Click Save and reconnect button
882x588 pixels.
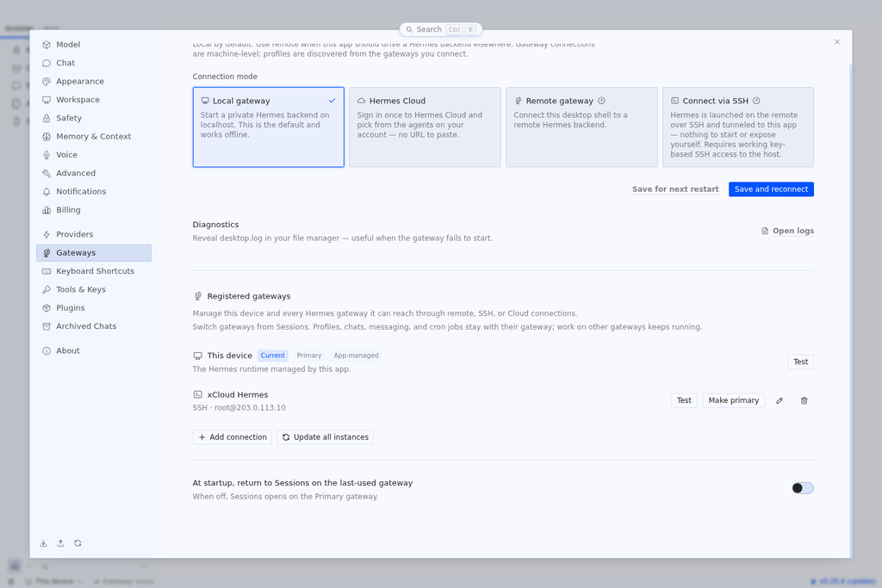(x=771, y=189)
